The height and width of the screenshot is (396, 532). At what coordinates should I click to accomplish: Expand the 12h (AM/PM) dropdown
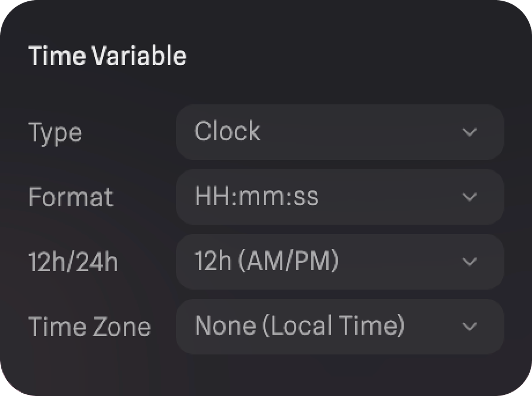click(x=340, y=262)
